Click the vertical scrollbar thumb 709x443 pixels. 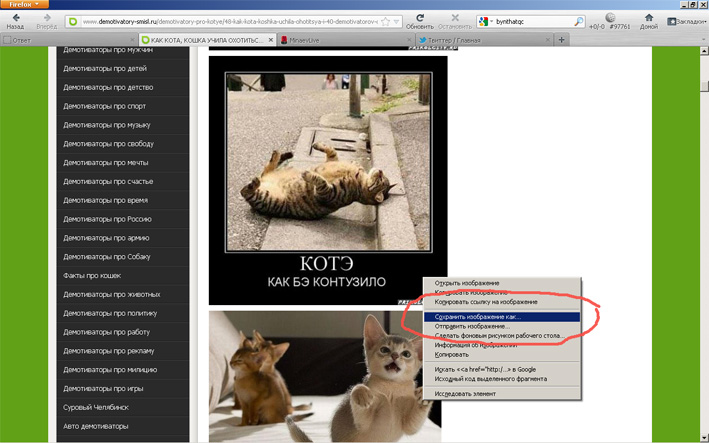click(x=704, y=85)
